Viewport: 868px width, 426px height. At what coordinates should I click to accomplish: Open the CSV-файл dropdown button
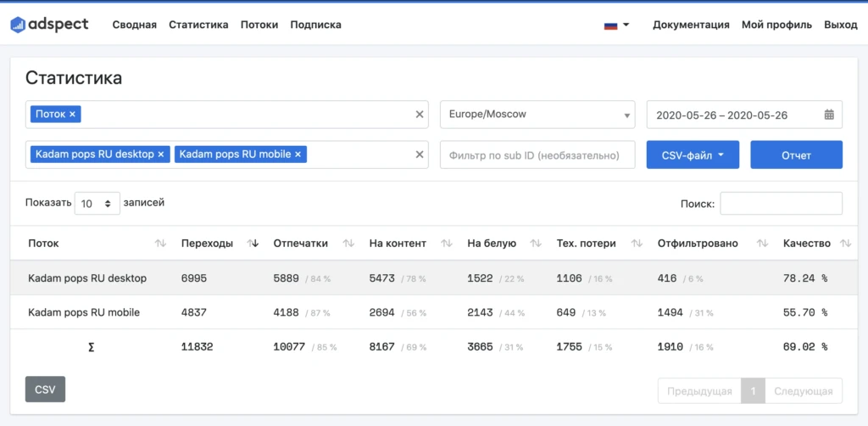pyautogui.click(x=693, y=154)
